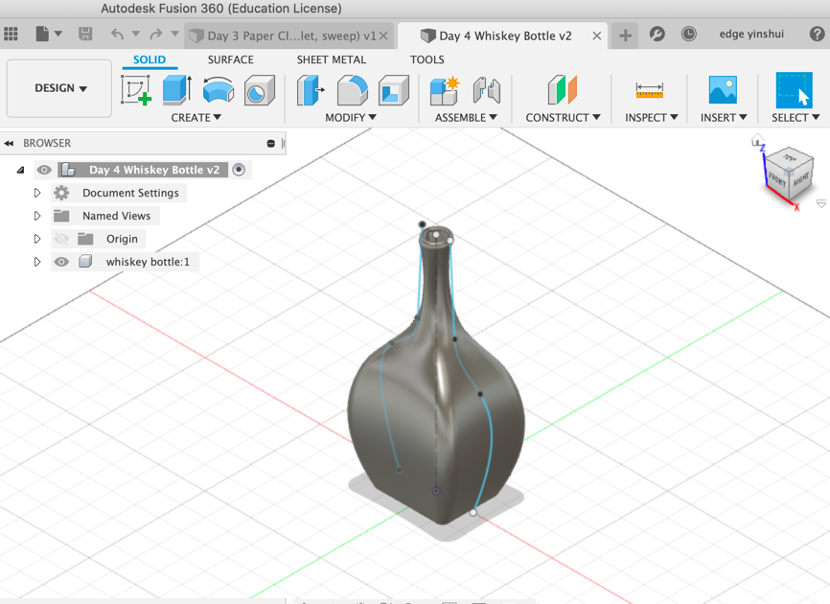Screen dimensions: 830x604
Task: Open the data panel grid icon
Action: [x=11, y=34]
